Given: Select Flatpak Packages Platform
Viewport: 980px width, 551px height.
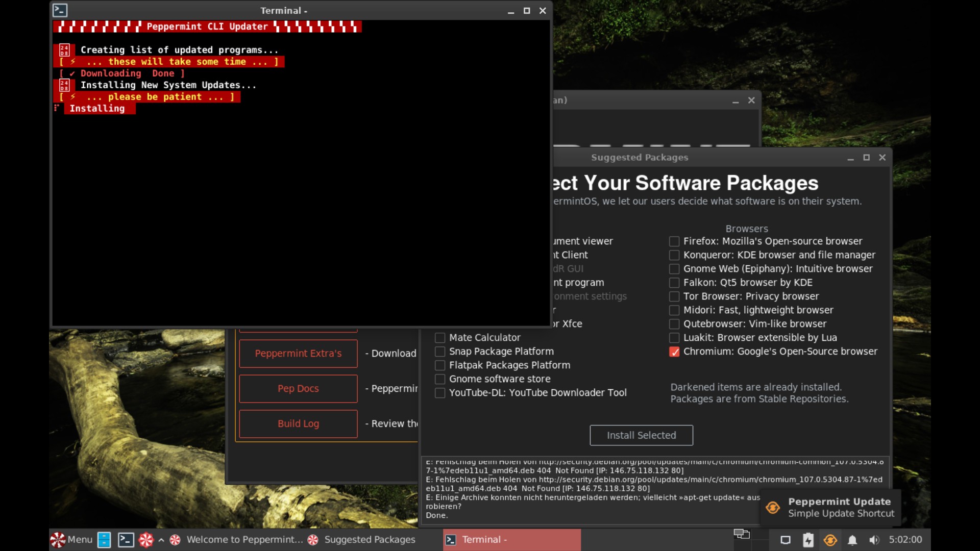Looking at the screenshot, I should (x=440, y=365).
